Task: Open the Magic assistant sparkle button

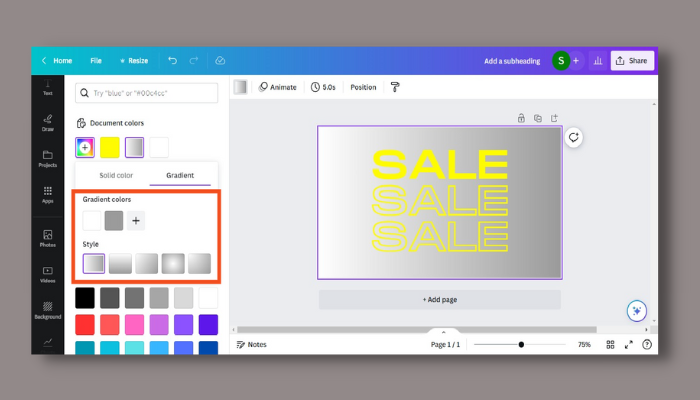Action: click(637, 311)
